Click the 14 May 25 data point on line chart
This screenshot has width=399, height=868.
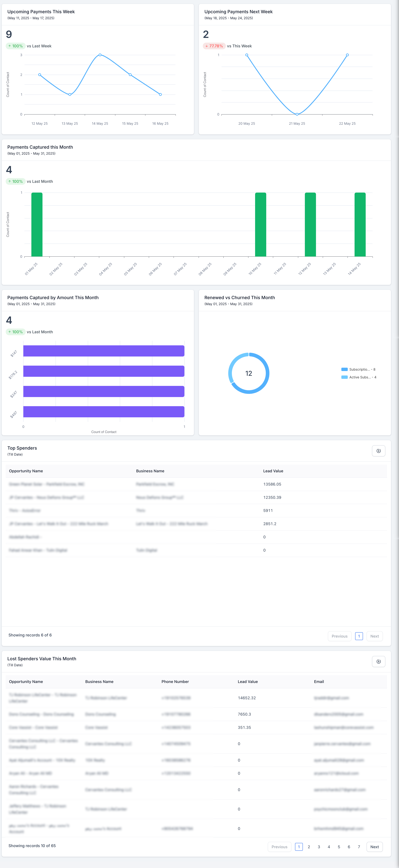(100, 55)
